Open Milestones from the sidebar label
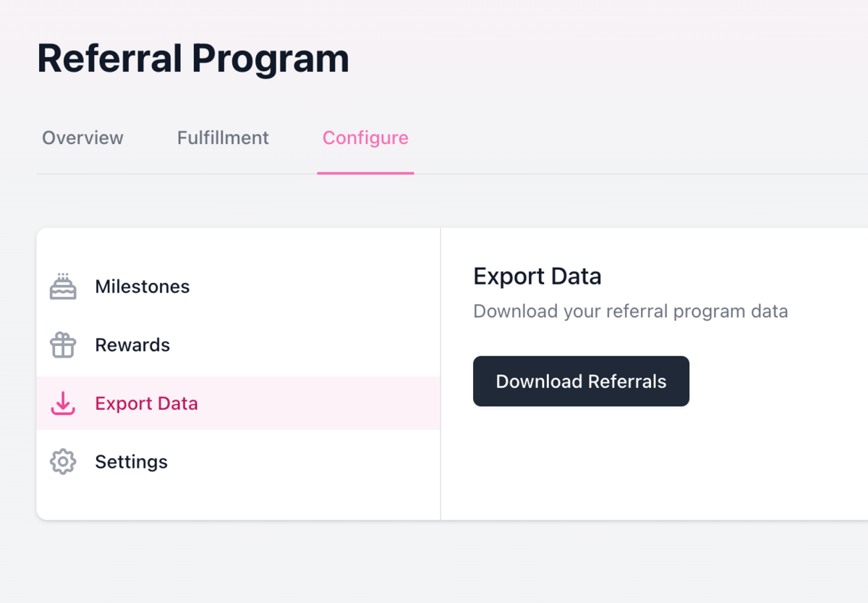The width and height of the screenshot is (868, 603). pos(142,287)
